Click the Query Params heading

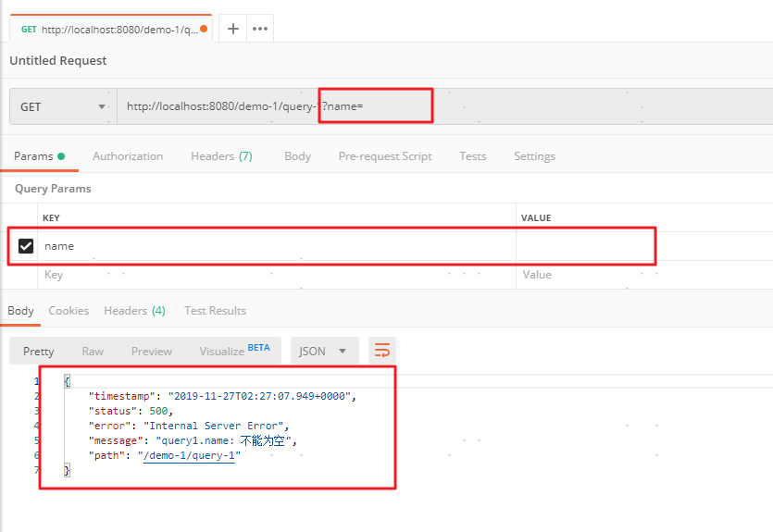pos(53,189)
